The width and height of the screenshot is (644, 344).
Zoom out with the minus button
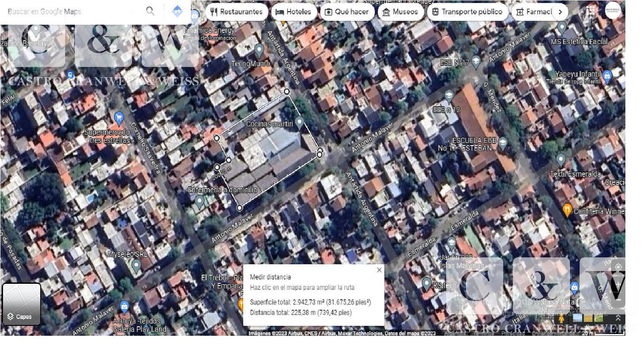618,299
